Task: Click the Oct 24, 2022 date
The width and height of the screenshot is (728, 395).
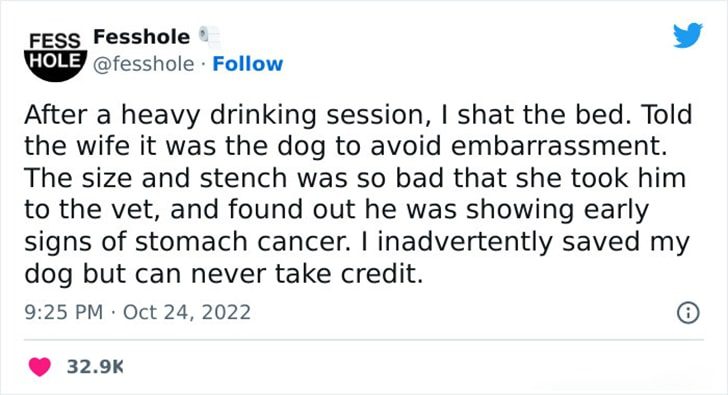Action: click(x=187, y=312)
